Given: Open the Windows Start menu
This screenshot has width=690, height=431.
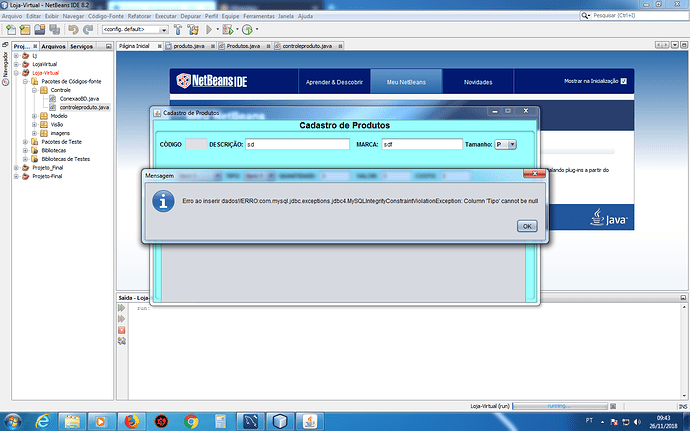Looking at the screenshot, I should (x=12, y=421).
